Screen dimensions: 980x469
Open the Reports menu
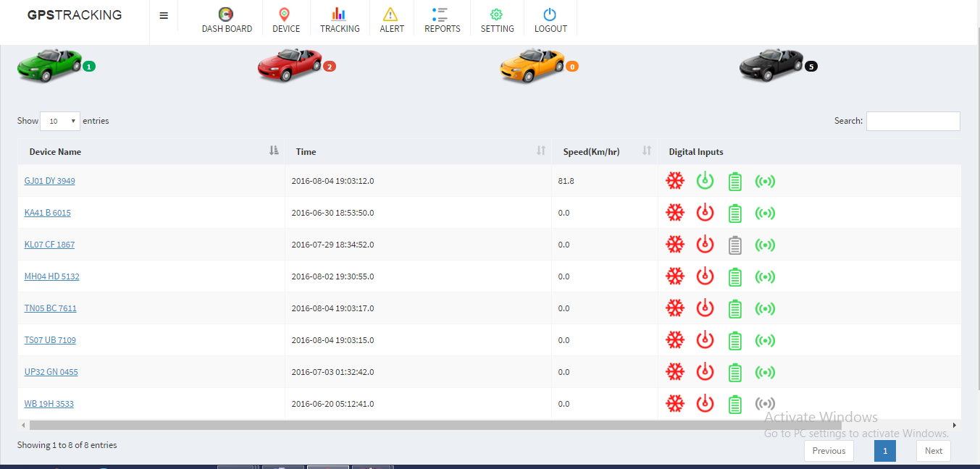coord(442,20)
